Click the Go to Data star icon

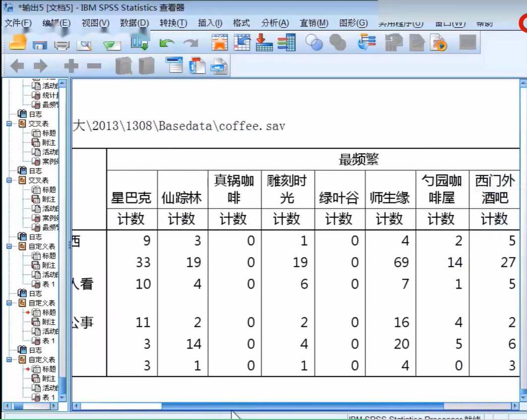(x=219, y=43)
